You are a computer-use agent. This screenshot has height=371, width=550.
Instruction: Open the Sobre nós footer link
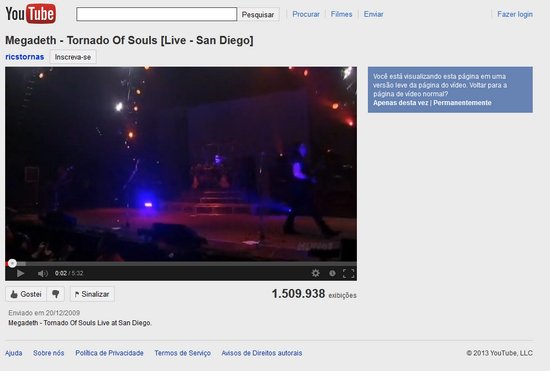[x=49, y=353]
